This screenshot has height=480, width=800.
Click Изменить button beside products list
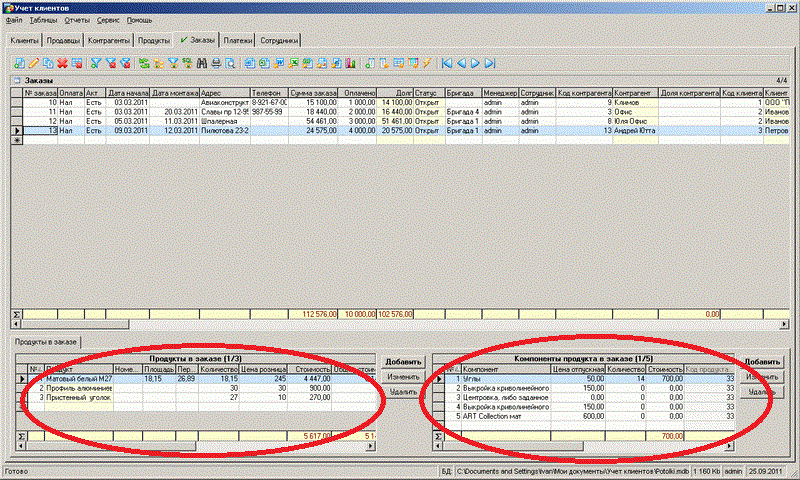404,377
